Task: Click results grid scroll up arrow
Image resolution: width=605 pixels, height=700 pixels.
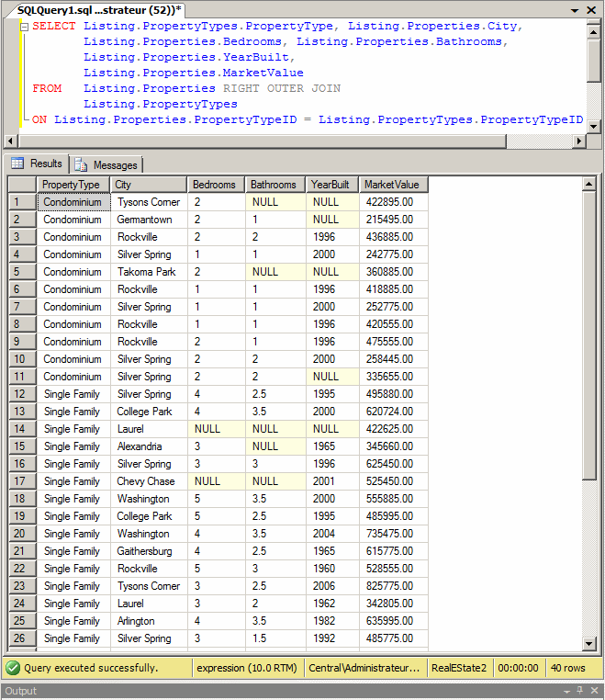Action: pyautogui.click(x=589, y=184)
